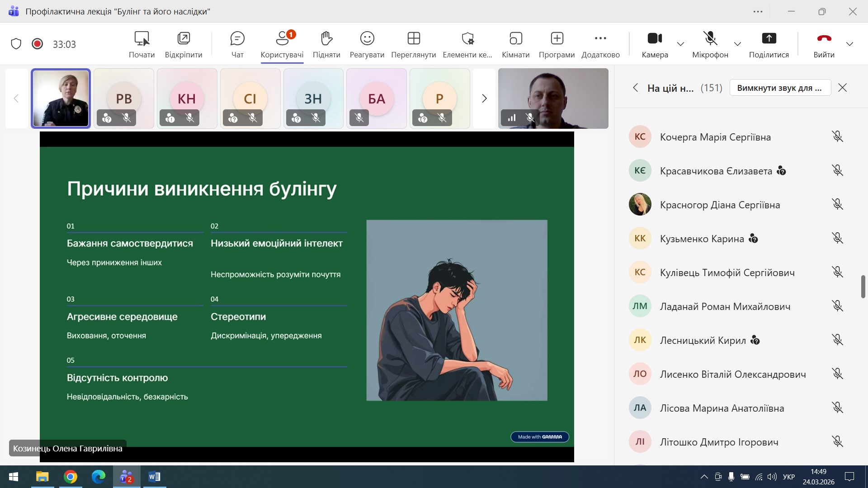868x488 pixels.
Task: Toggle the Camera on or off
Action: (x=655, y=39)
